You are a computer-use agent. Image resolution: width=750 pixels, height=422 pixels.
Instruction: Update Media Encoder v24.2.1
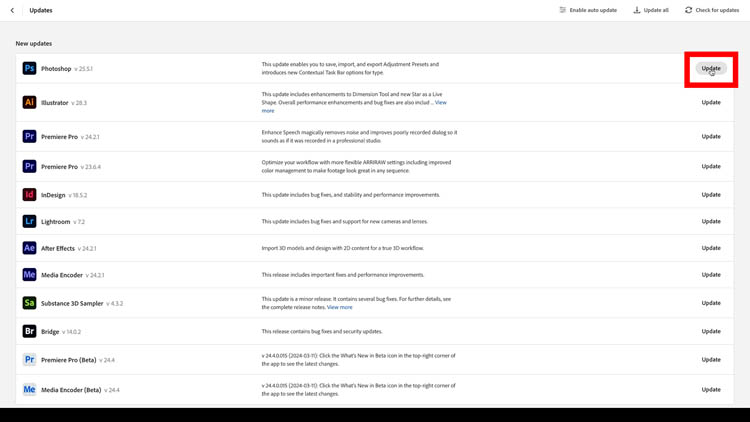point(711,275)
